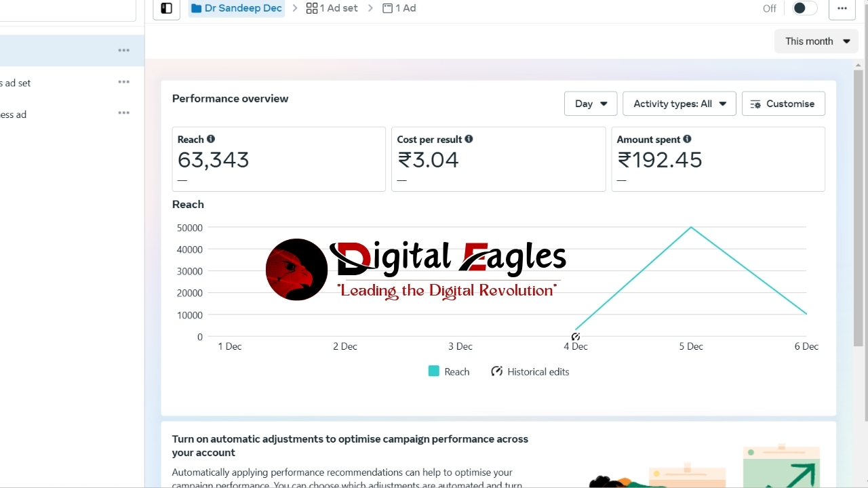This screenshot has width=868, height=488.
Task: Toggle the Reach legend colour swatch
Action: 434,371
